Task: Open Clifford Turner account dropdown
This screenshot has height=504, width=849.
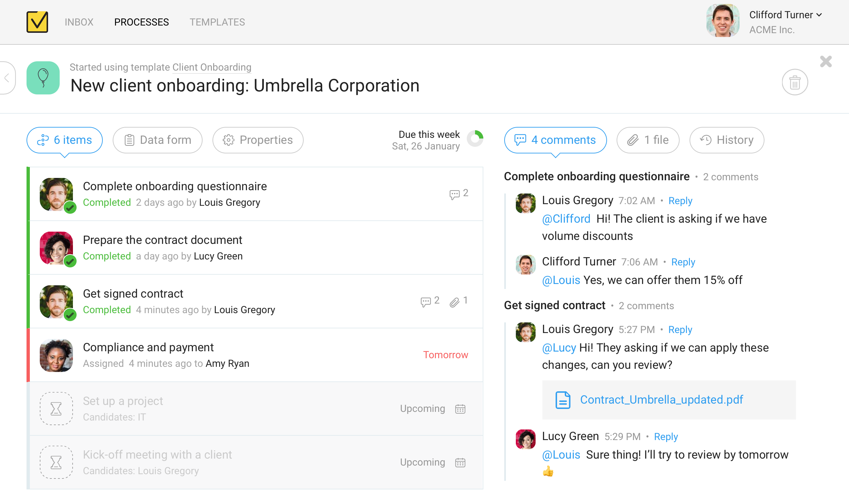Action: click(x=785, y=15)
